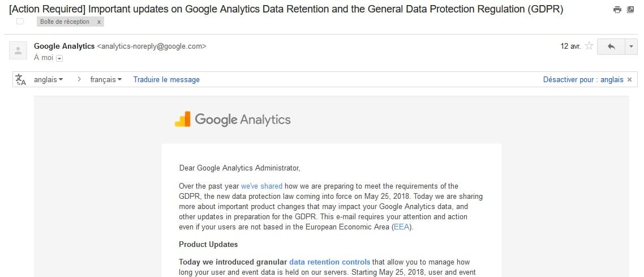The width and height of the screenshot is (644, 277).
Task: Open the "we've shared" link
Action: pyautogui.click(x=261, y=186)
